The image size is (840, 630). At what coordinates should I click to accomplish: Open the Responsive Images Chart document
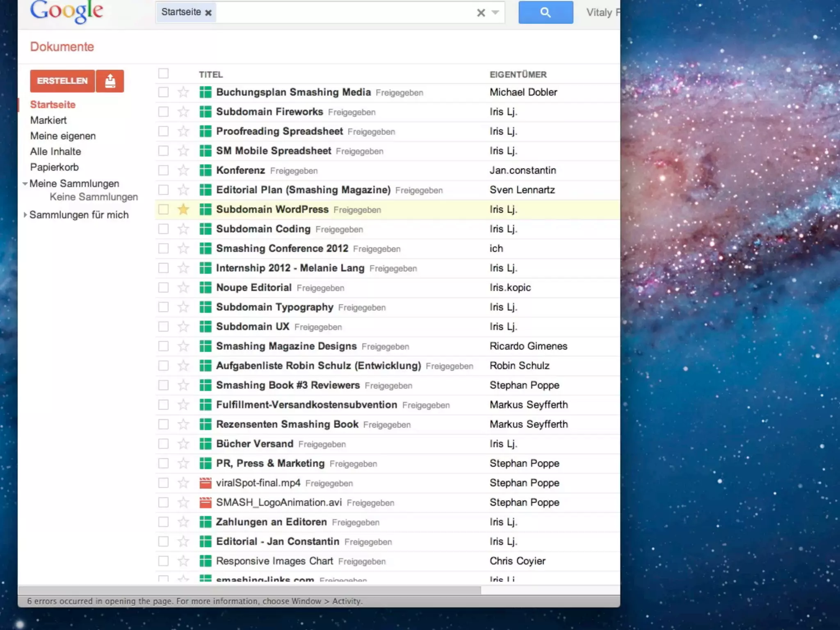[x=274, y=561]
